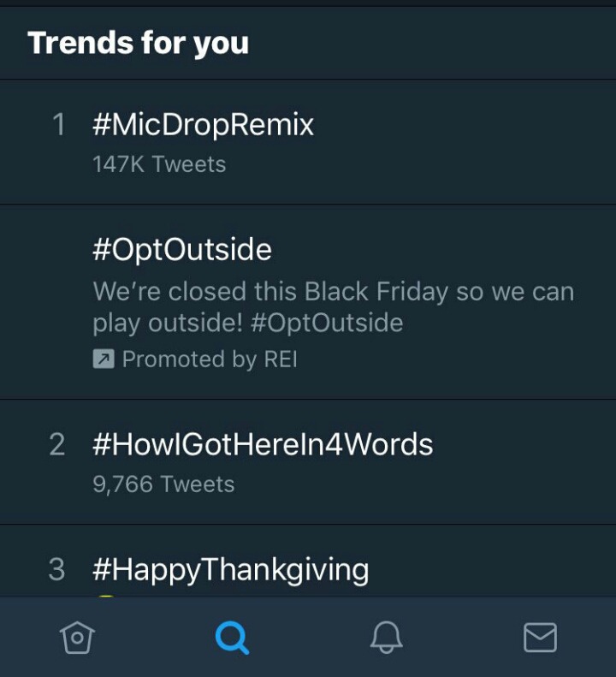The width and height of the screenshot is (616, 677).
Task: Tap the Black Friday promo description text
Action: coord(334,307)
